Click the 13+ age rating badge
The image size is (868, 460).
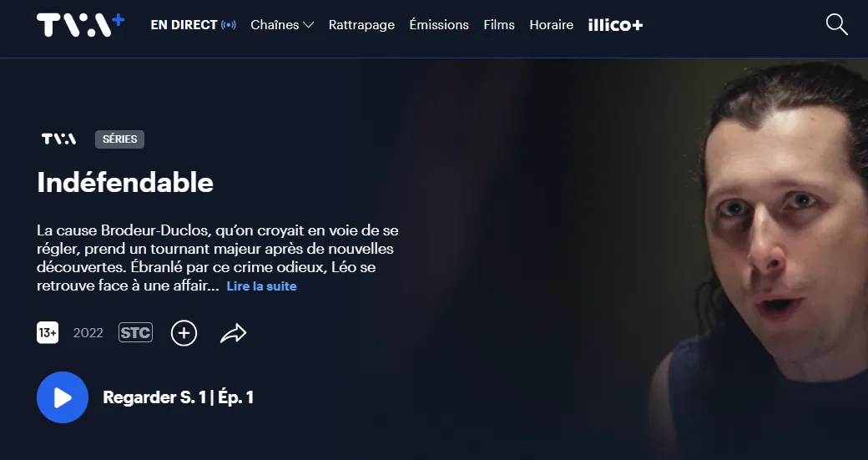(48, 332)
